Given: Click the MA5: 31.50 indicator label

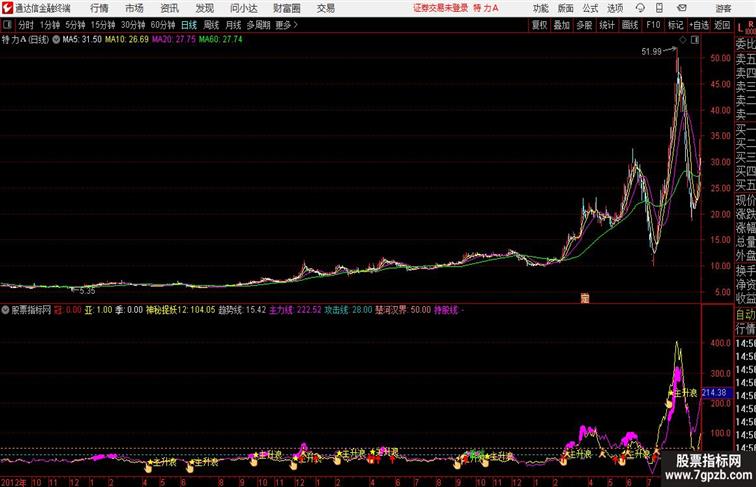Looking at the screenshot, I should pos(82,40).
